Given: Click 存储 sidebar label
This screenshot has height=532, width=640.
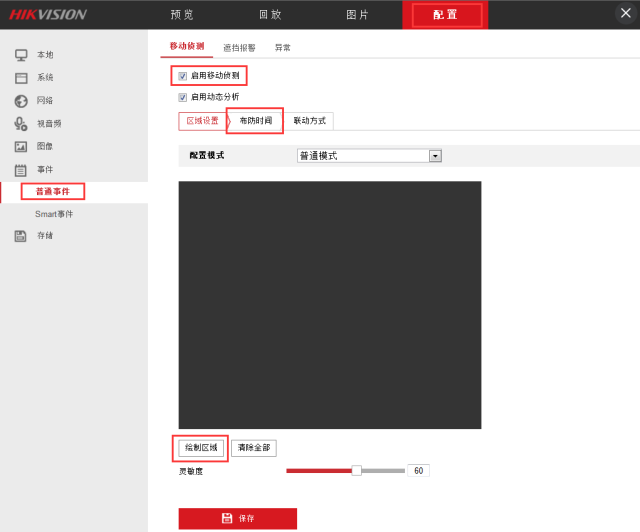Looking at the screenshot, I should (x=45, y=236).
